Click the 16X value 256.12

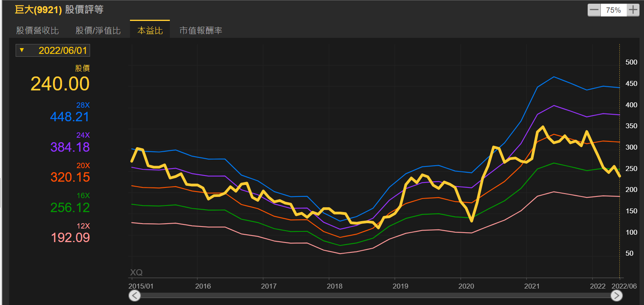point(70,208)
